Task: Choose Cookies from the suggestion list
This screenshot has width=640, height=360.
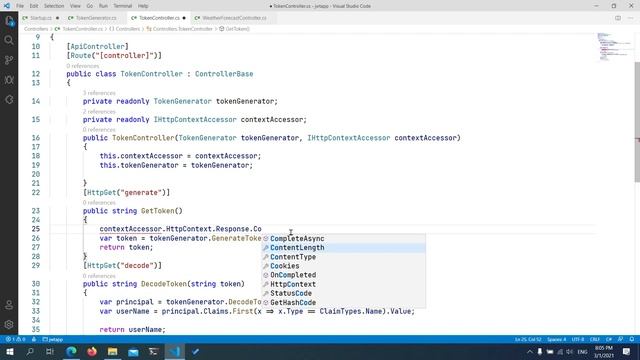Action: coord(343,266)
